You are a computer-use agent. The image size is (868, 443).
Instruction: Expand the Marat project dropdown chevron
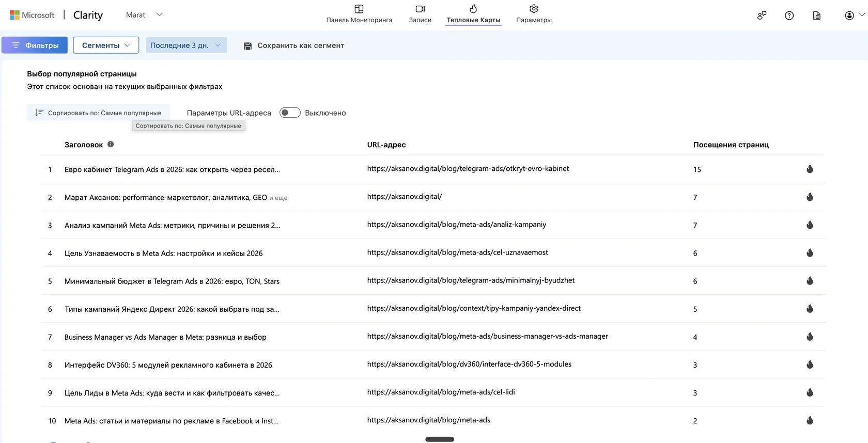159,15
